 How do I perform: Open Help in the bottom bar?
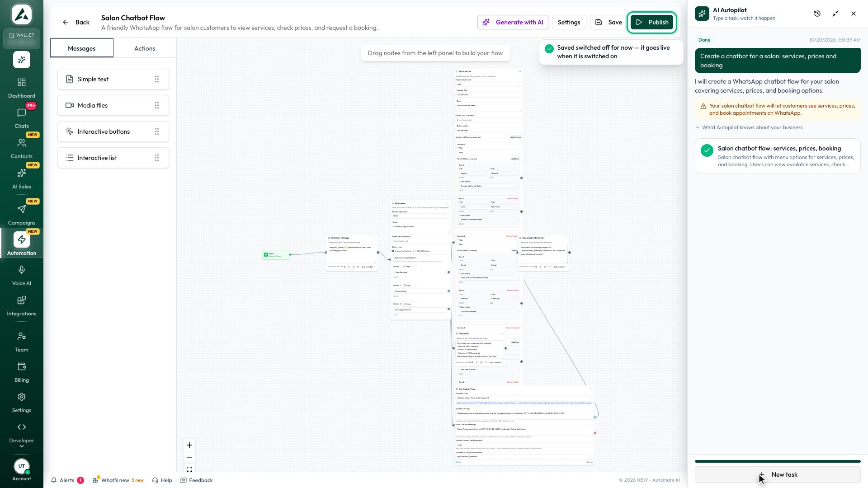(162, 480)
